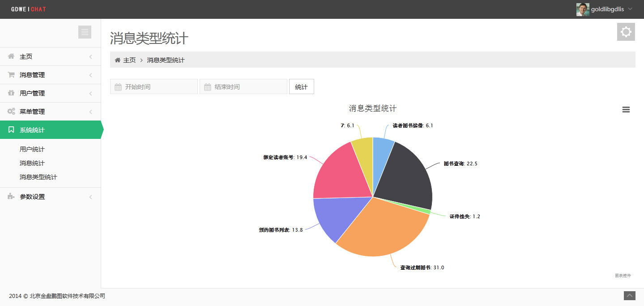
Task: Click the GDWEICHAT logo
Action: click(29, 9)
